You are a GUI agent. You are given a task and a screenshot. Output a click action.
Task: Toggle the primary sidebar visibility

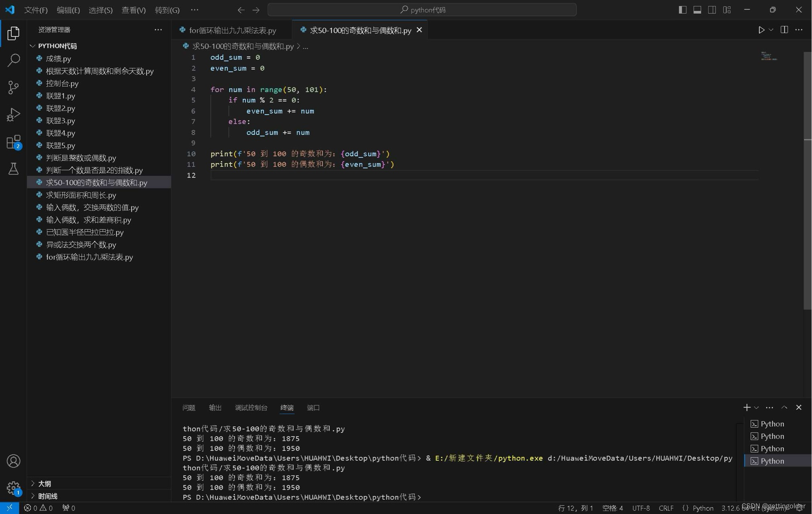(682, 10)
